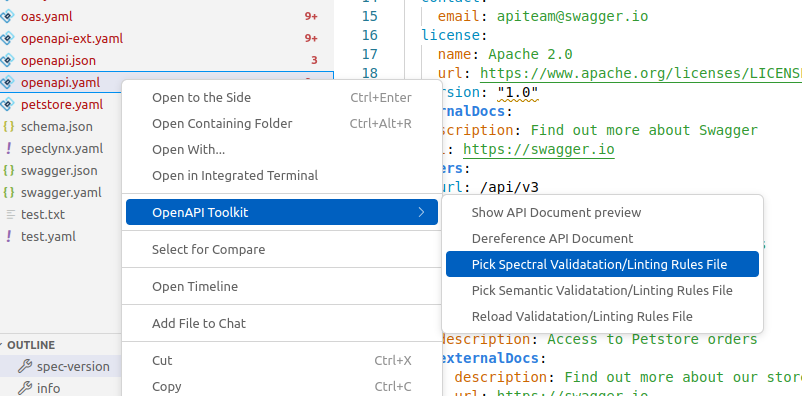Screen dimensions: 802x396
Task: Click the Apache 2.0 name value
Action: 530,54
